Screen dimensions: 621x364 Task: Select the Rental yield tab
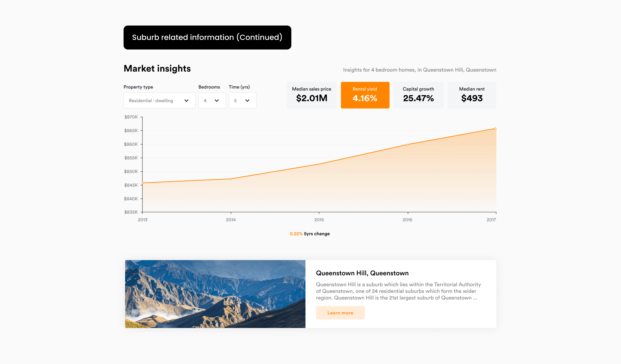point(365,95)
